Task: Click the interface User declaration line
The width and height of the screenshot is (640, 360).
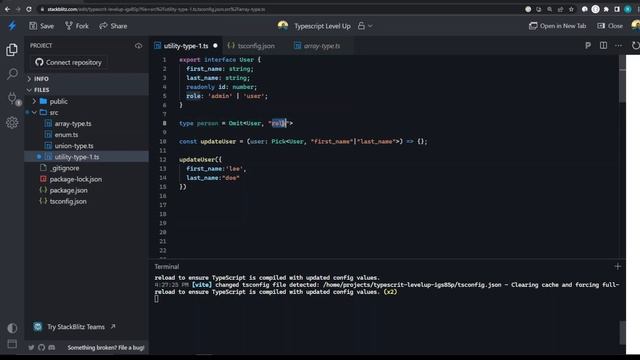Action: pos(220,60)
